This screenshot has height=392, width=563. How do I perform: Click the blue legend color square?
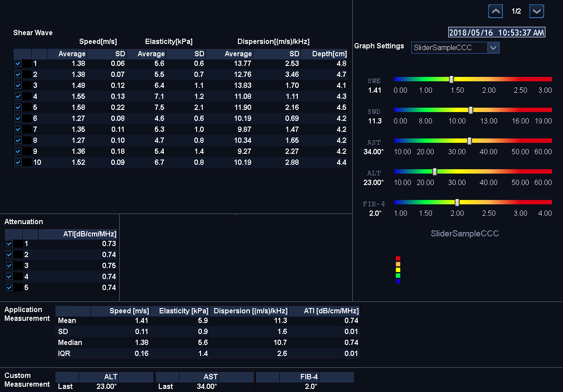click(398, 281)
